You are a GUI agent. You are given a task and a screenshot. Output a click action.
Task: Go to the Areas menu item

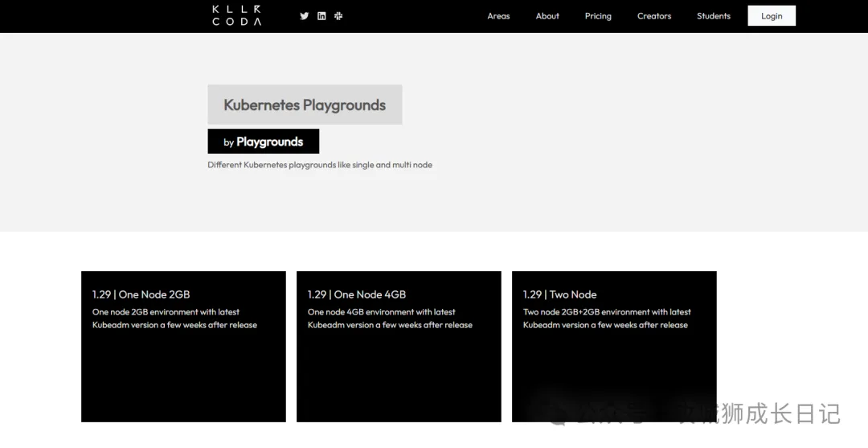pos(498,16)
